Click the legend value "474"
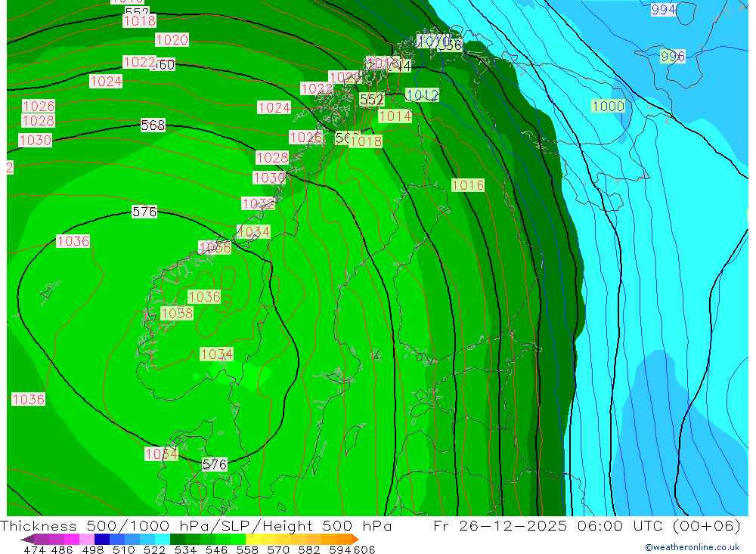The height and width of the screenshot is (554, 756). pos(34,549)
